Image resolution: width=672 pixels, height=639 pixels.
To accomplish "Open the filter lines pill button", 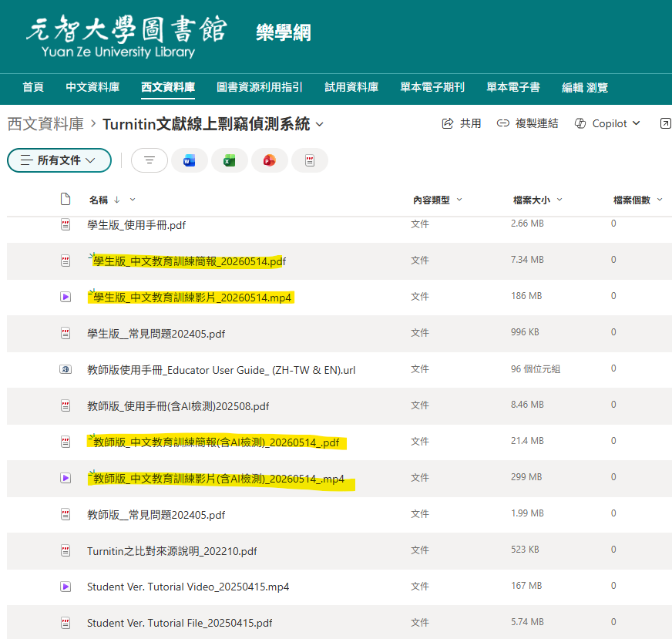I will click(150, 160).
